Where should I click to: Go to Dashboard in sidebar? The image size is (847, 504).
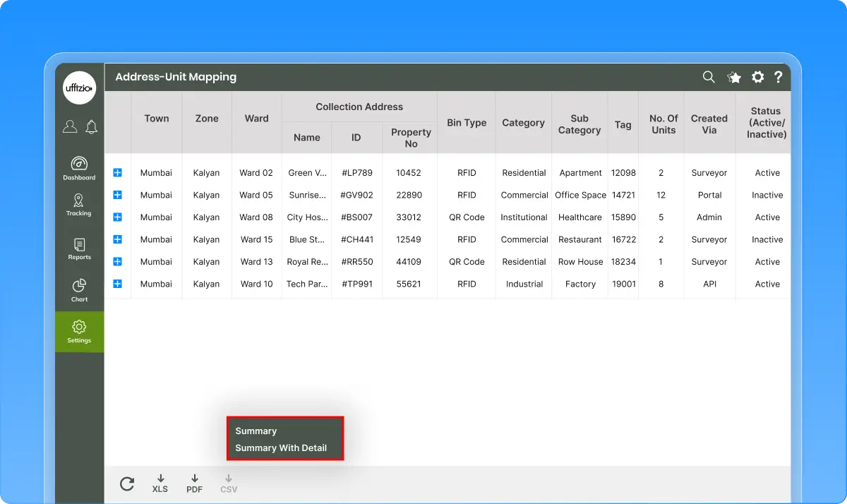point(79,169)
